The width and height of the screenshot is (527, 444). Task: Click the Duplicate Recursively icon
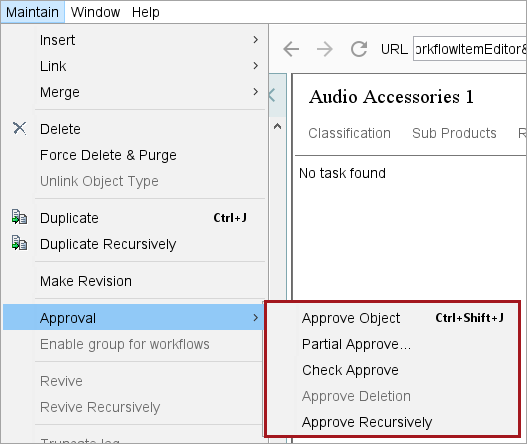click(19, 243)
